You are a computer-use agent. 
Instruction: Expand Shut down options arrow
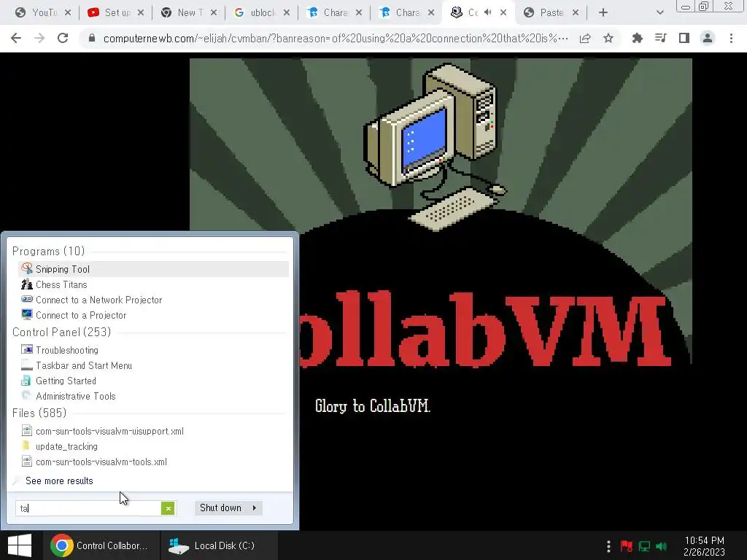(255, 508)
